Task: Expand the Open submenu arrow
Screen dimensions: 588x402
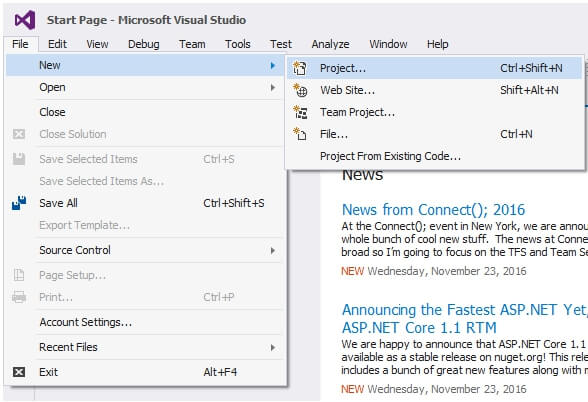Action: click(x=273, y=87)
